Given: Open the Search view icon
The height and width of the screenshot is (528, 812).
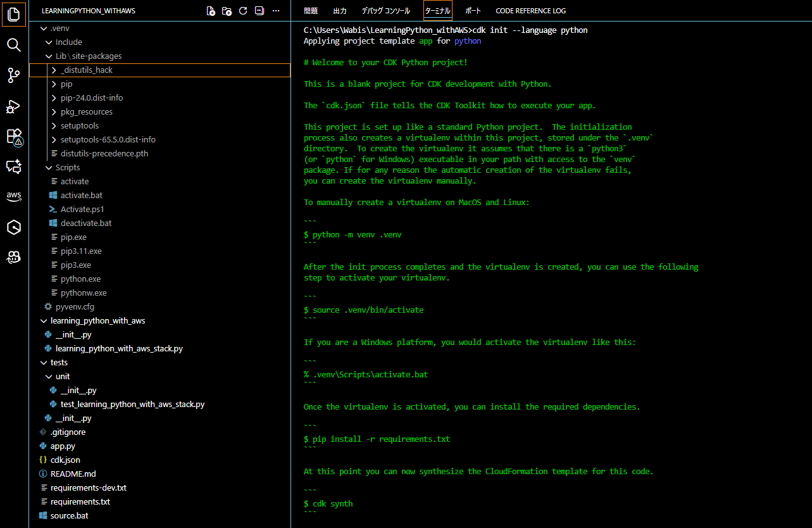Looking at the screenshot, I should click(14, 45).
